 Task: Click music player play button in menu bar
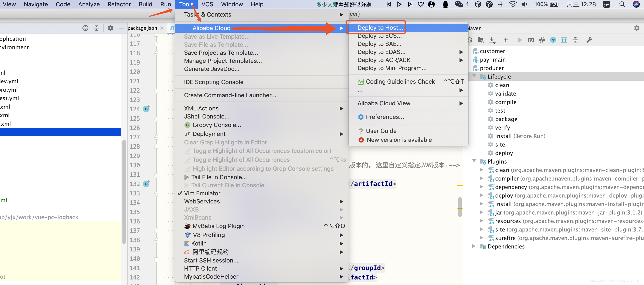[x=399, y=4]
